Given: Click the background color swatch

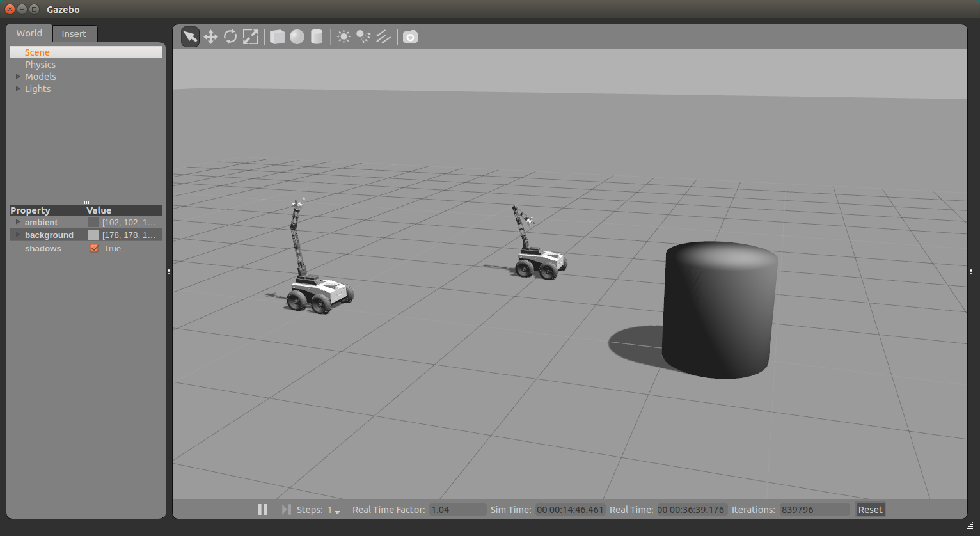Looking at the screenshot, I should 93,235.
